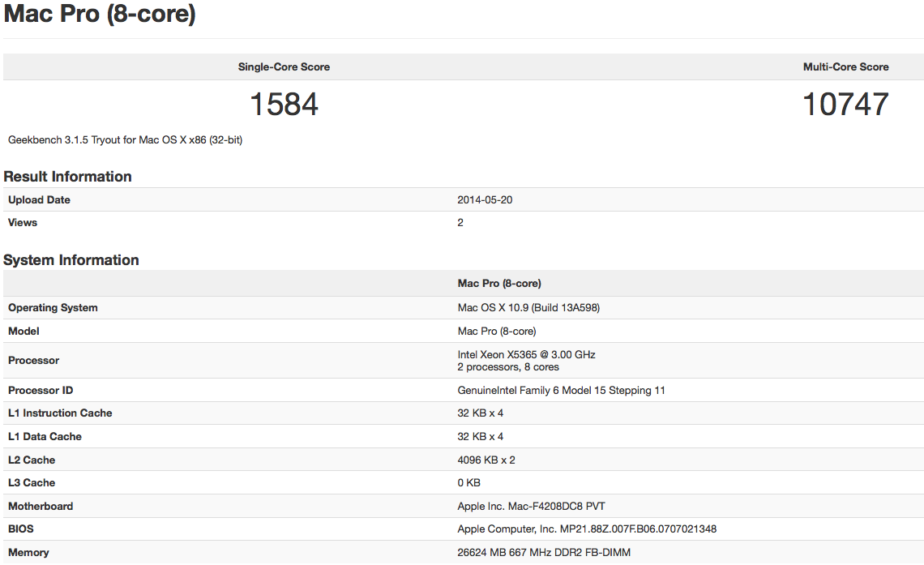924x565 pixels.
Task: Select the Views count value 2
Action: [x=460, y=223]
